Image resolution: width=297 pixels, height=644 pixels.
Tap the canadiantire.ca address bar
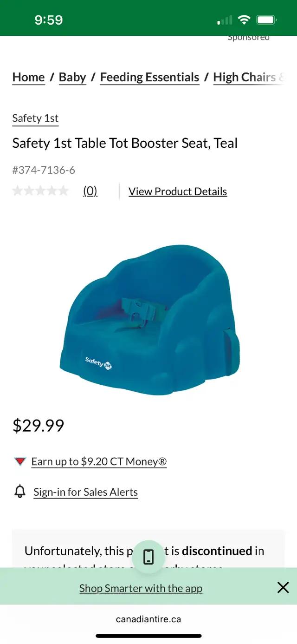coord(148,619)
